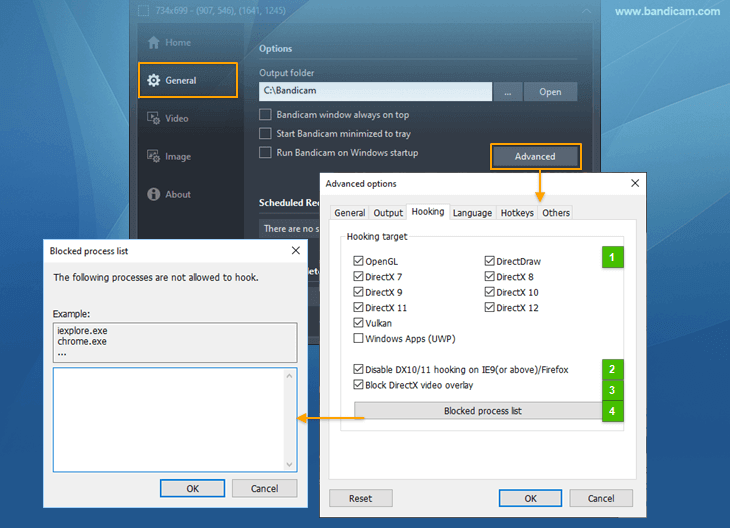Image resolution: width=730 pixels, height=528 pixels.
Task: Click the C:\Bandicam output folder field
Action: coord(375,92)
